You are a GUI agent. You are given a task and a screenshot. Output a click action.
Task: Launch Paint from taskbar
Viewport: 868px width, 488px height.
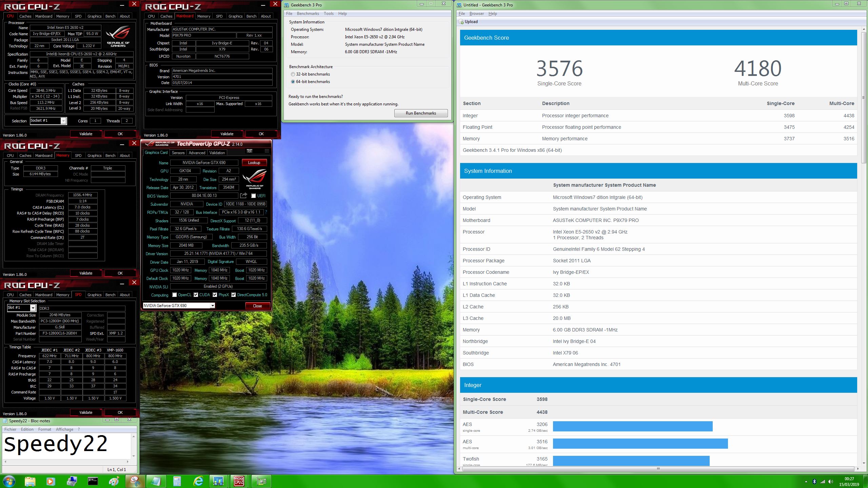point(114,481)
